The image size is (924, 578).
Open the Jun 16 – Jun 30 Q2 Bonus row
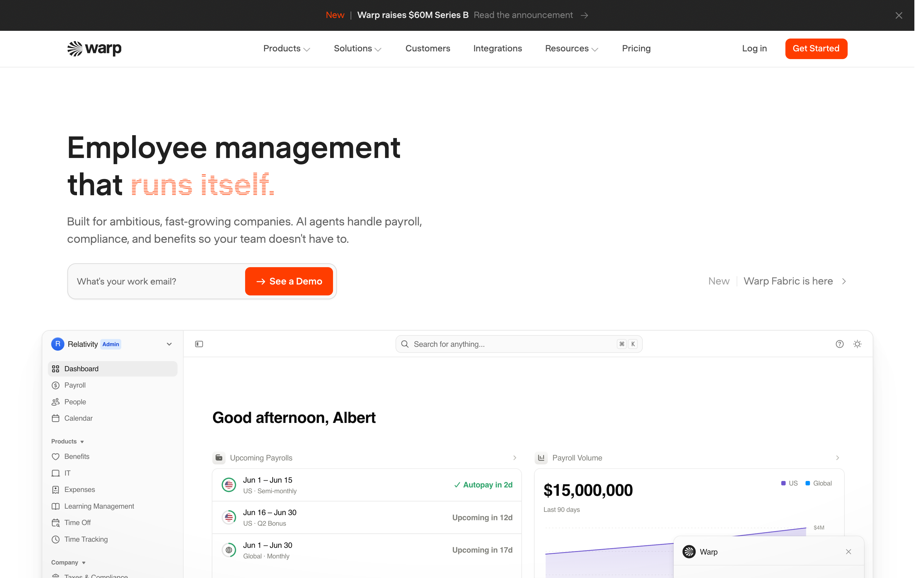point(366,518)
